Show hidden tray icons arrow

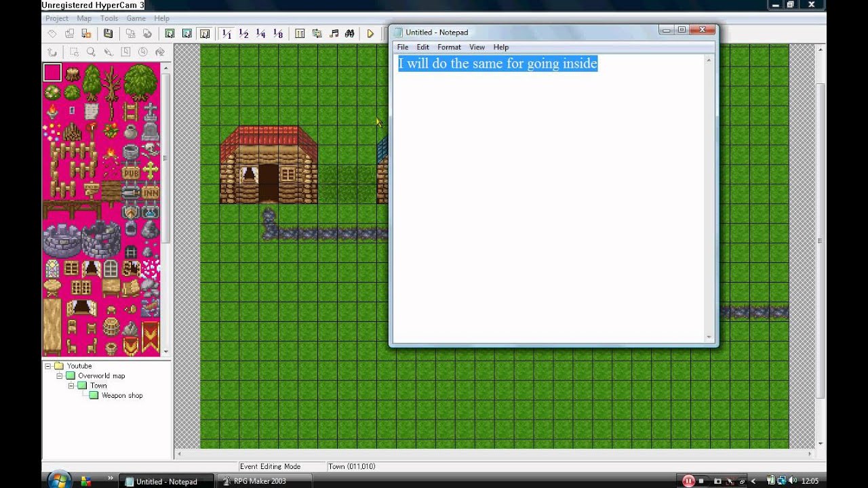pos(753,481)
